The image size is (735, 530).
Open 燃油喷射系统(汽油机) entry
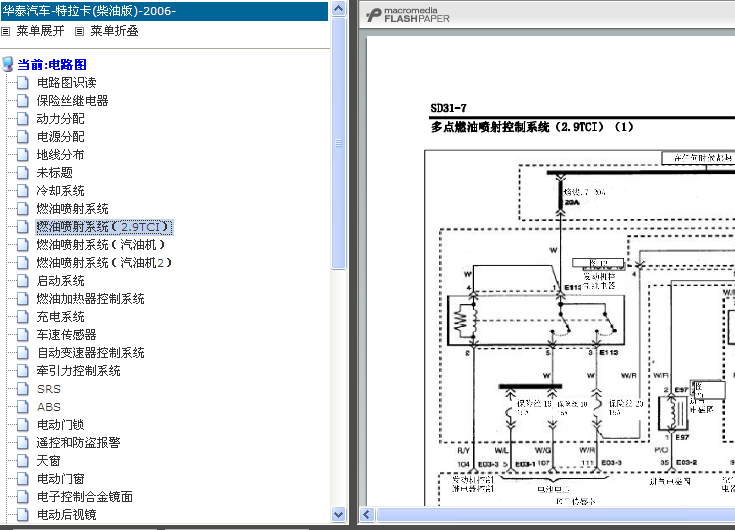pos(101,245)
